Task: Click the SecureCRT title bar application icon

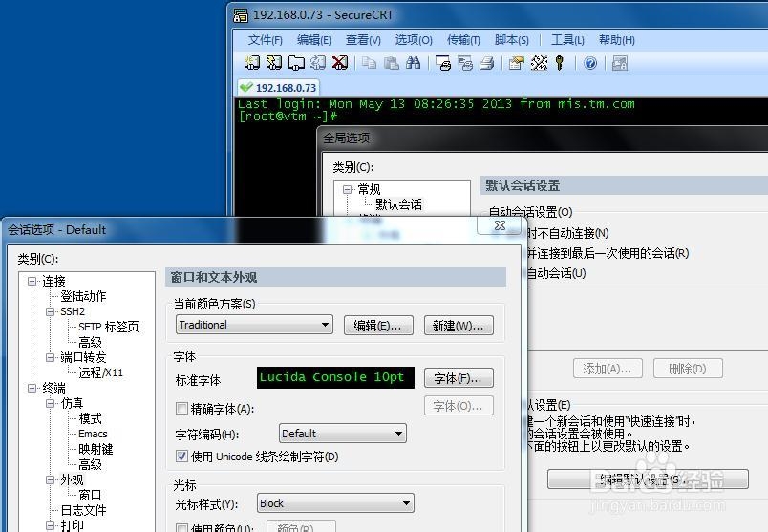Action: click(x=241, y=15)
